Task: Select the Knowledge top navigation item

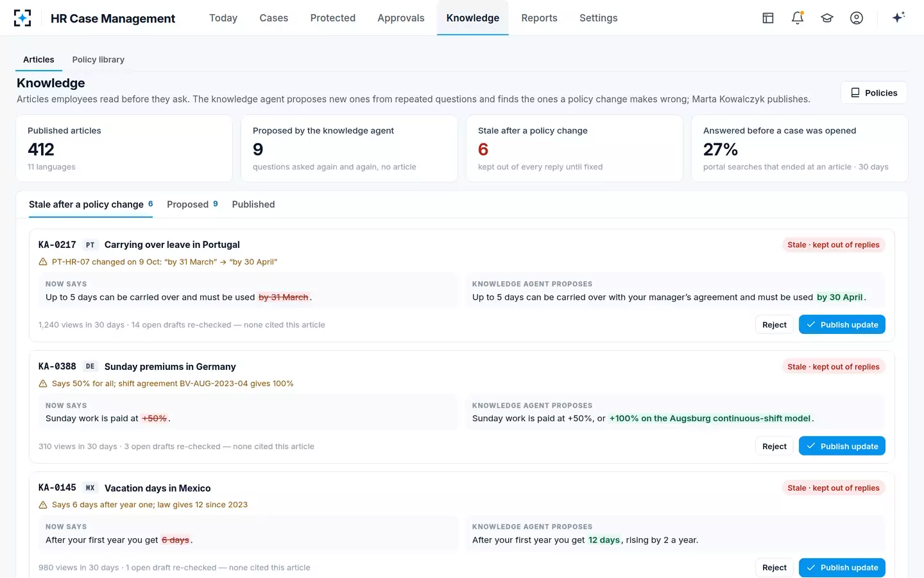Action: point(473,18)
